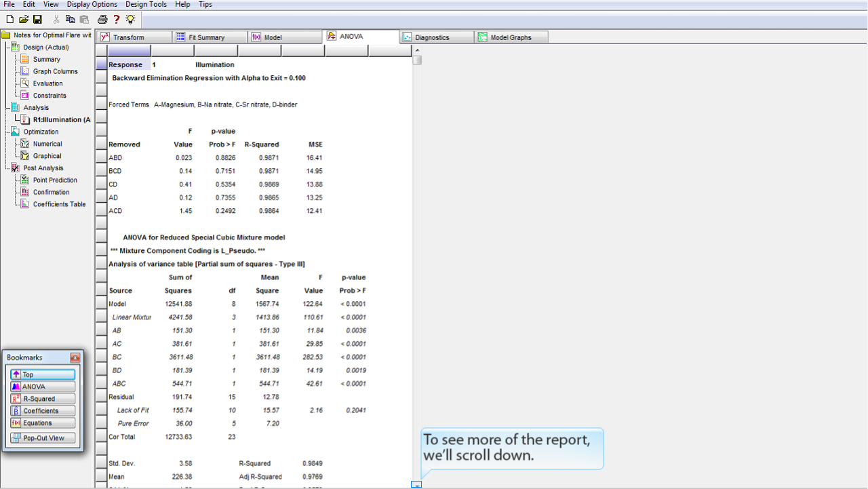Close the Bookmarks panel
The width and height of the screenshot is (868, 489).
[75, 357]
